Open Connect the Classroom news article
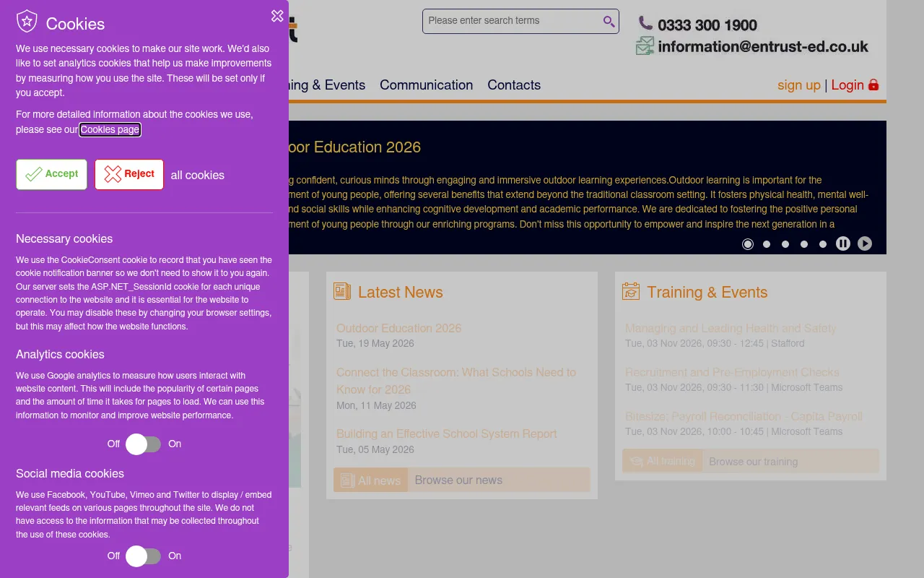Screen dimensions: 924x578 [x=456, y=381]
